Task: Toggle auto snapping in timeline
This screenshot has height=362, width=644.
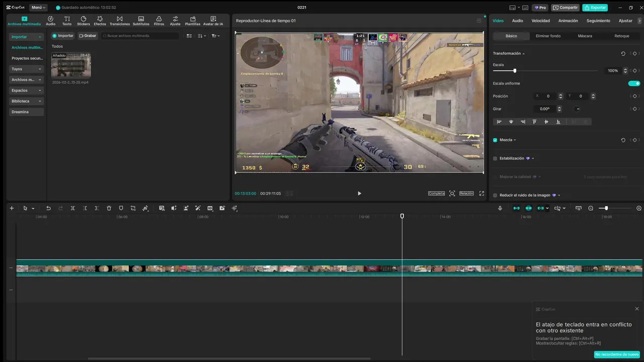Action: pos(528,208)
